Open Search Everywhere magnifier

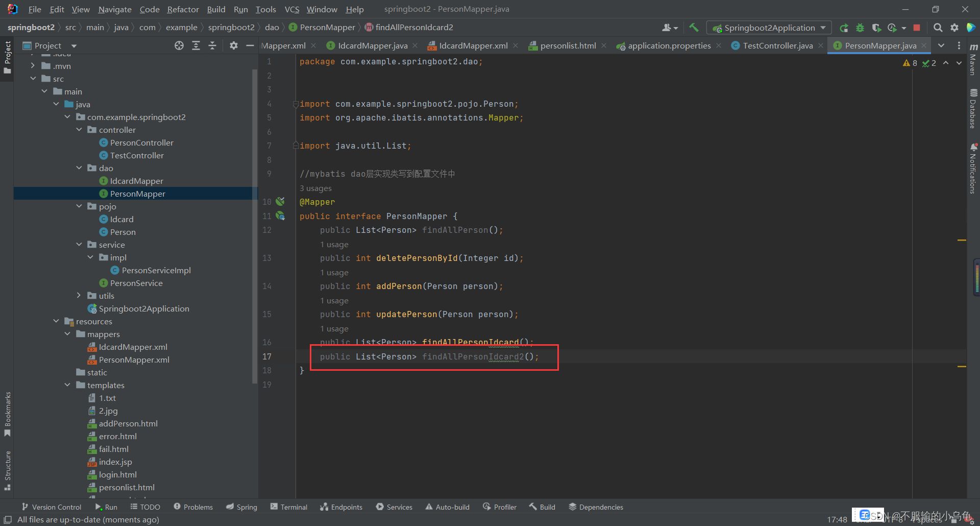coord(938,28)
